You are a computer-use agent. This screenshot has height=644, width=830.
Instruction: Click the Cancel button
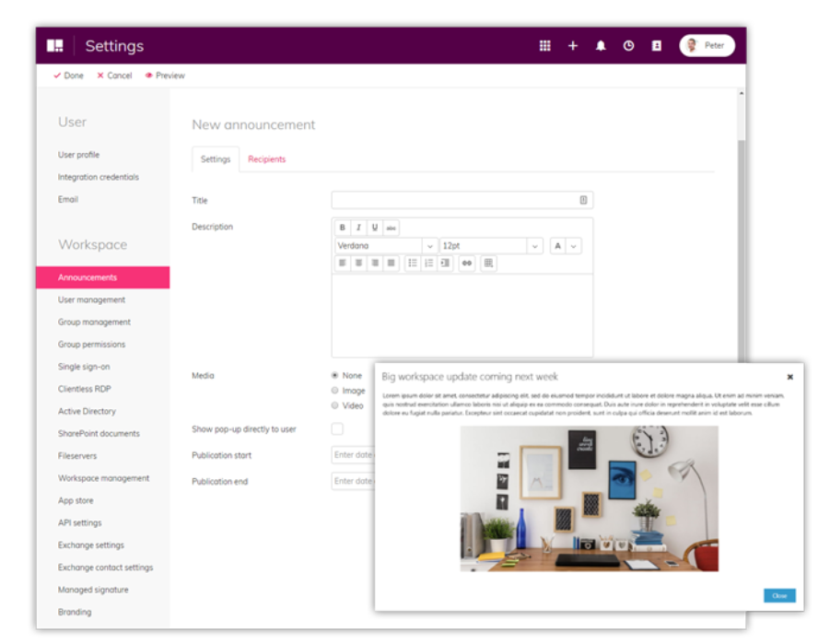(114, 76)
